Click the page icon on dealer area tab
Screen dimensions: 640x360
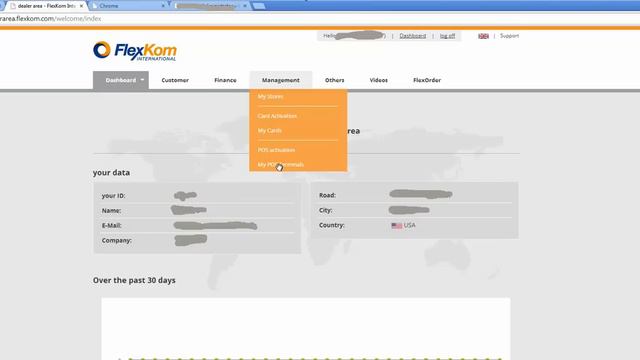click(x=13, y=6)
